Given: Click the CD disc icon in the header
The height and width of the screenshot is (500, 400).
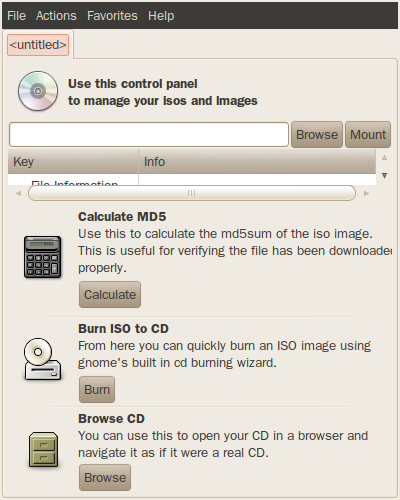Looking at the screenshot, I should (38, 91).
